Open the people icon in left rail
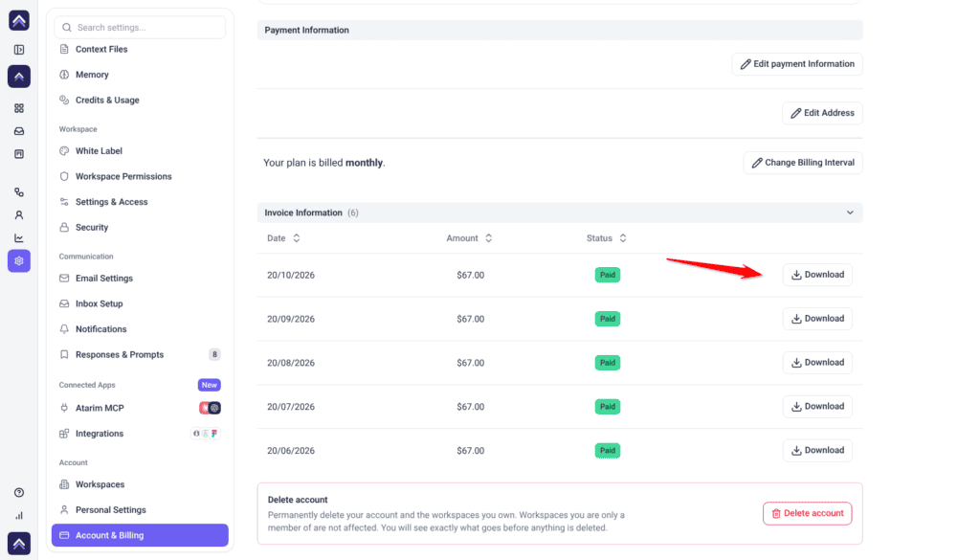This screenshot has width=980, height=560. pos(19,215)
